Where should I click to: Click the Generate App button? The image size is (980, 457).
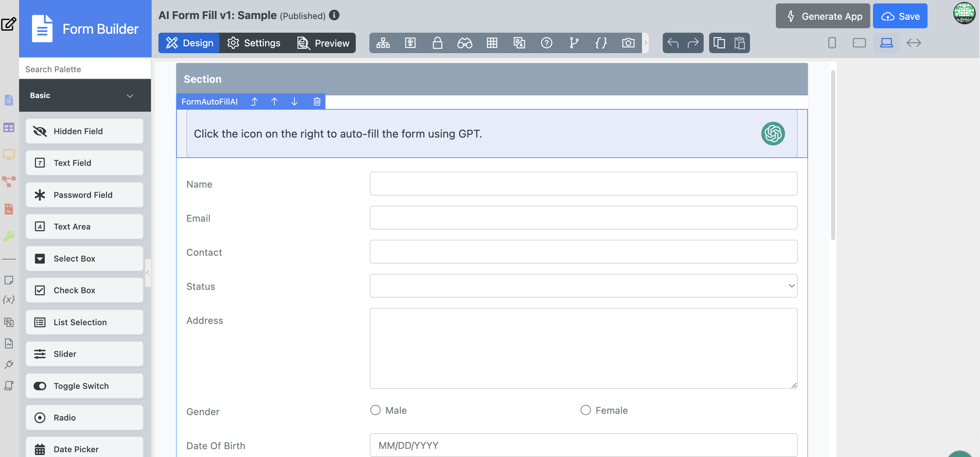(x=823, y=16)
